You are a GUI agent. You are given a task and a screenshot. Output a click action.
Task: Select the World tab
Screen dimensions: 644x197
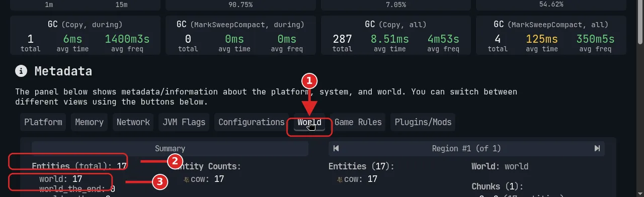(x=309, y=122)
